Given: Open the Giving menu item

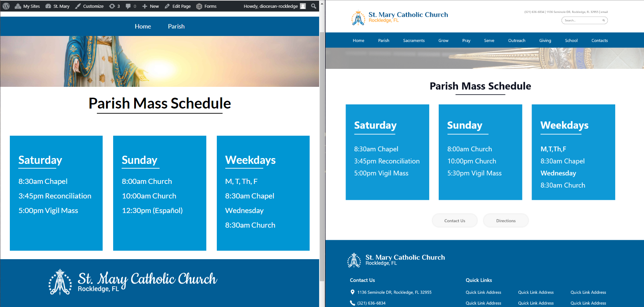Looking at the screenshot, I should coord(545,40).
